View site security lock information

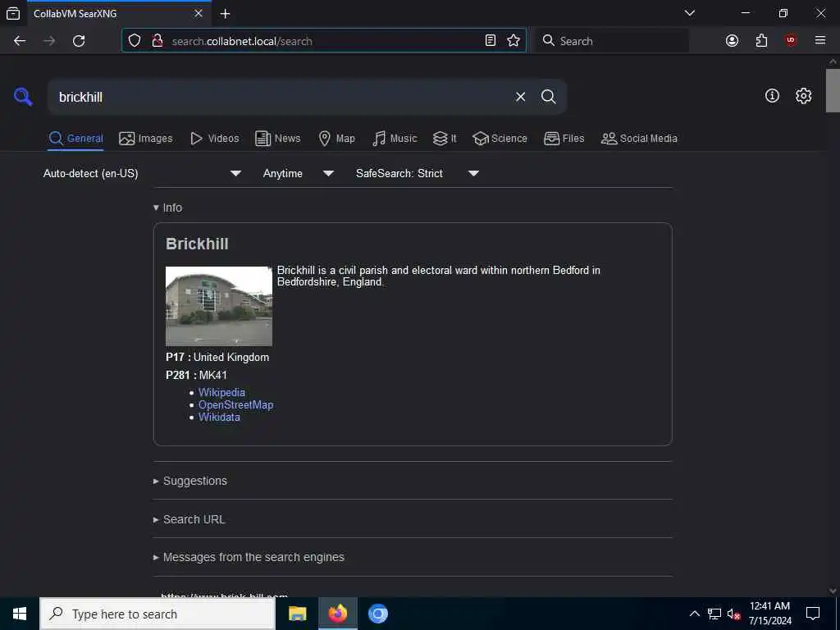tap(157, 41)
